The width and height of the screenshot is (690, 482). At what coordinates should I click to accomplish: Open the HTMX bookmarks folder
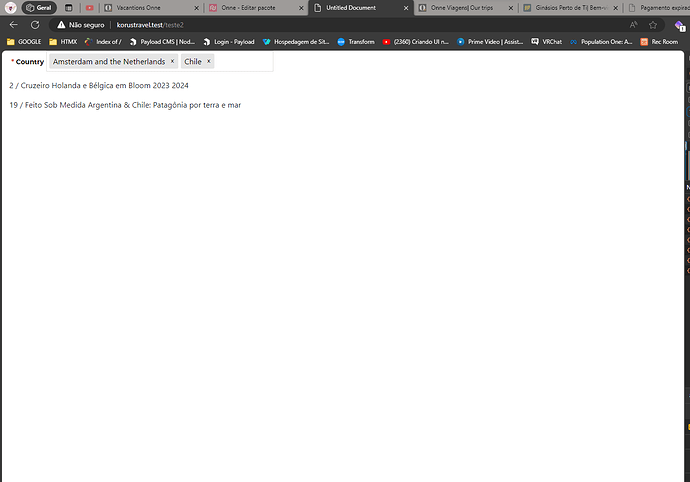(x=63, y=42)
